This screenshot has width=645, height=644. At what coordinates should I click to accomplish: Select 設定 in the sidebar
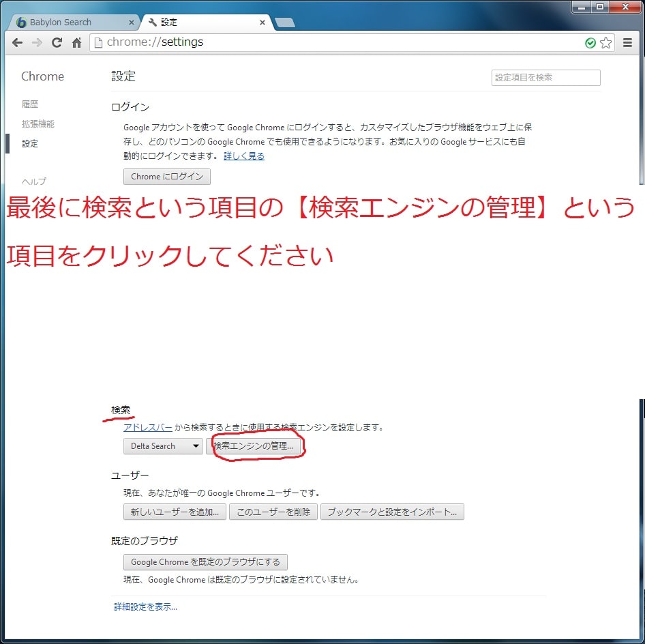click(x=30, y=144)
